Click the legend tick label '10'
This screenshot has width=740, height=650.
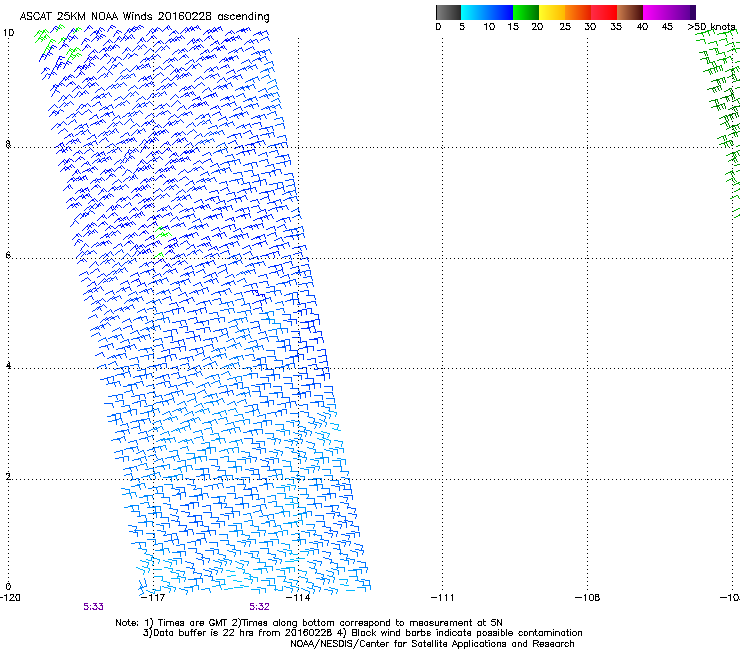pyautogui.click(x=489, y=26)
